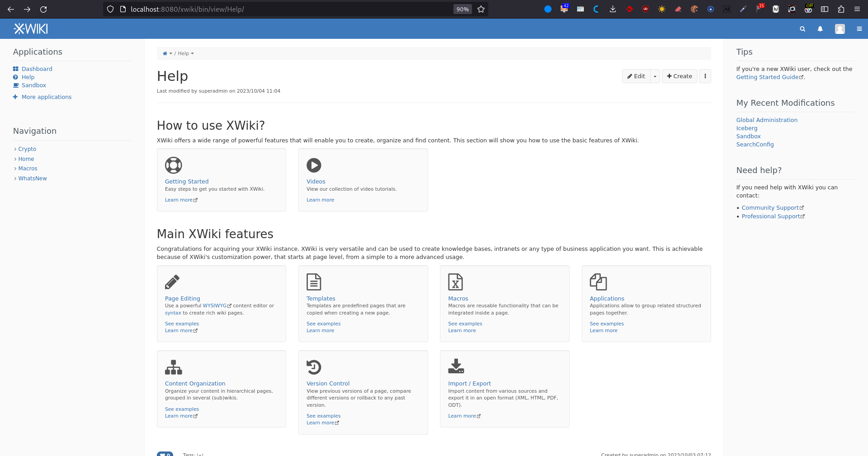
Task: Open the Macros card title link
Action: click(458, 298)
